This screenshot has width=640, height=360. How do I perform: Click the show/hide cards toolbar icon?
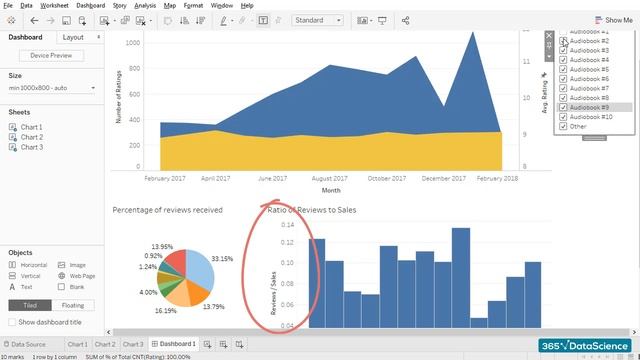pyautogui.click(x=362, y=20)
